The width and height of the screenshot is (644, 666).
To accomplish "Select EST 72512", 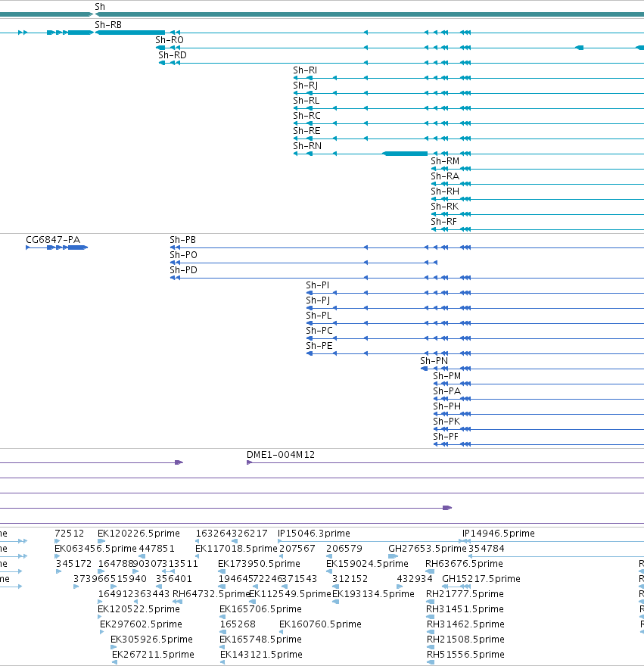I will pyautogui.click(x=69, y=534).
